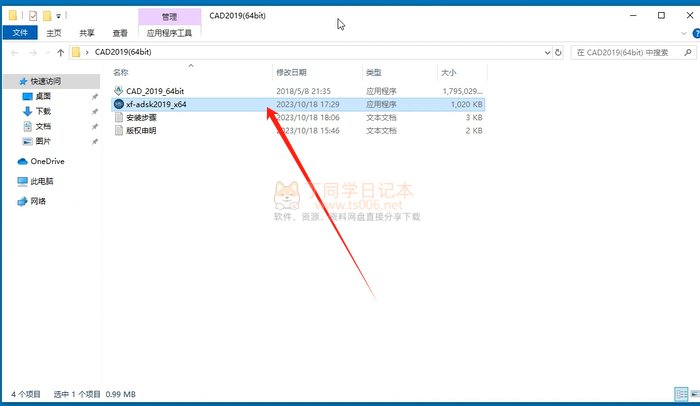This screenshot has height=406, width=700.
Task: Click the new folder quick access icon
Action: 47,16
